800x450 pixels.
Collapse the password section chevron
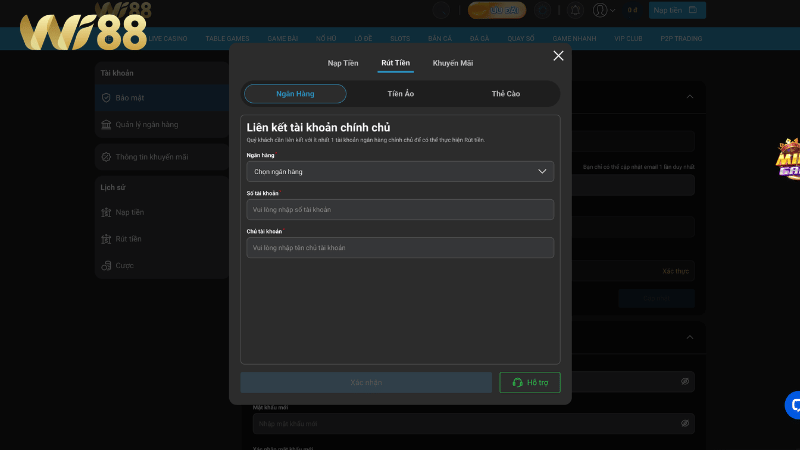tap(689, 337)
